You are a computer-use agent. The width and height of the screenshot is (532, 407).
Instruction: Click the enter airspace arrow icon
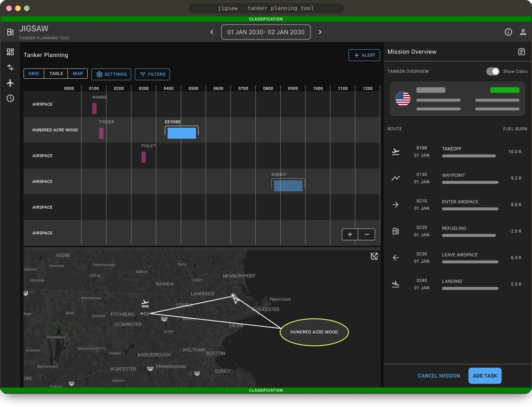(x=396, y=205)
